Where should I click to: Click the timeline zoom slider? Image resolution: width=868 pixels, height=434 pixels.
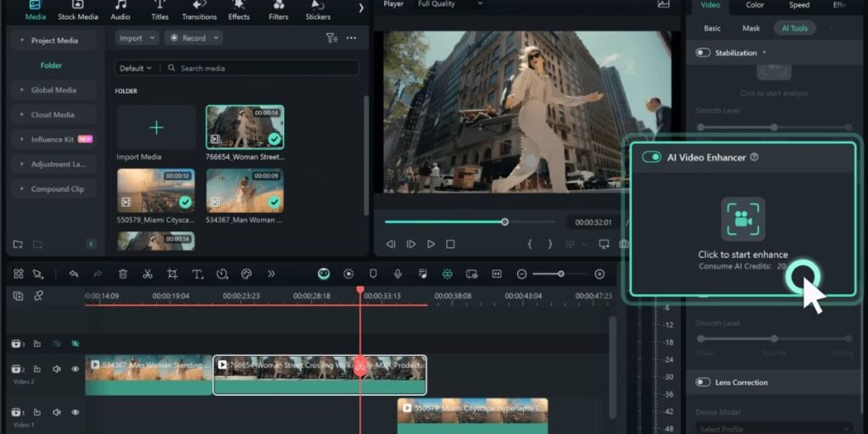(560, 274)
